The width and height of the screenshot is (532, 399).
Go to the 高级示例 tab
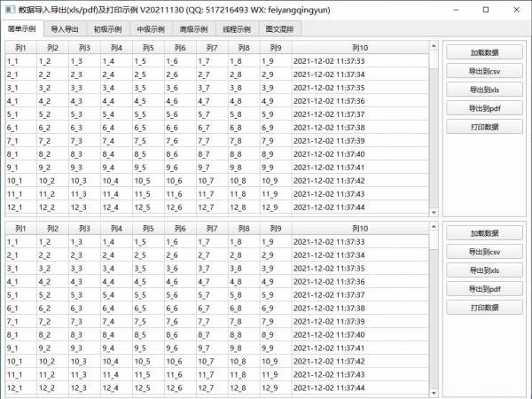coord(195,29)
